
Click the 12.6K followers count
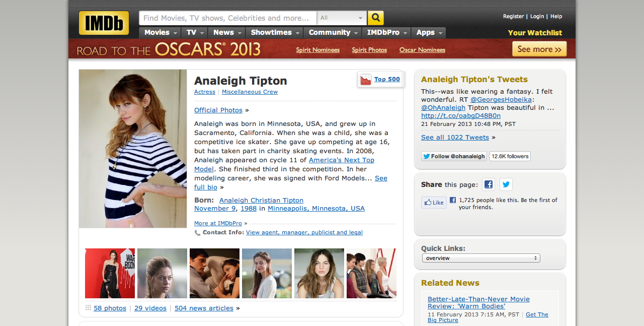510,156
